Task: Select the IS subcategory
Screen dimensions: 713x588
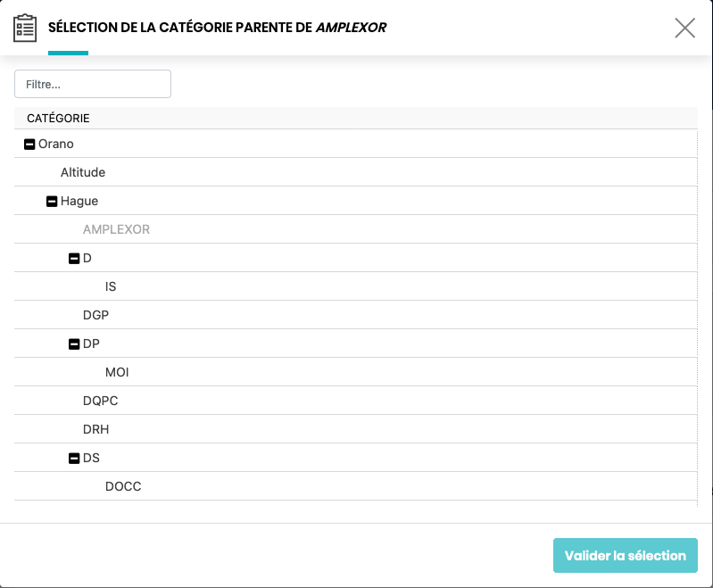Action: 111,286
